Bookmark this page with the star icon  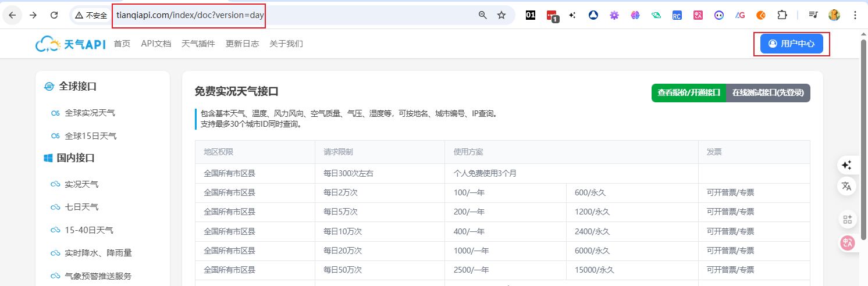(501, 15)
